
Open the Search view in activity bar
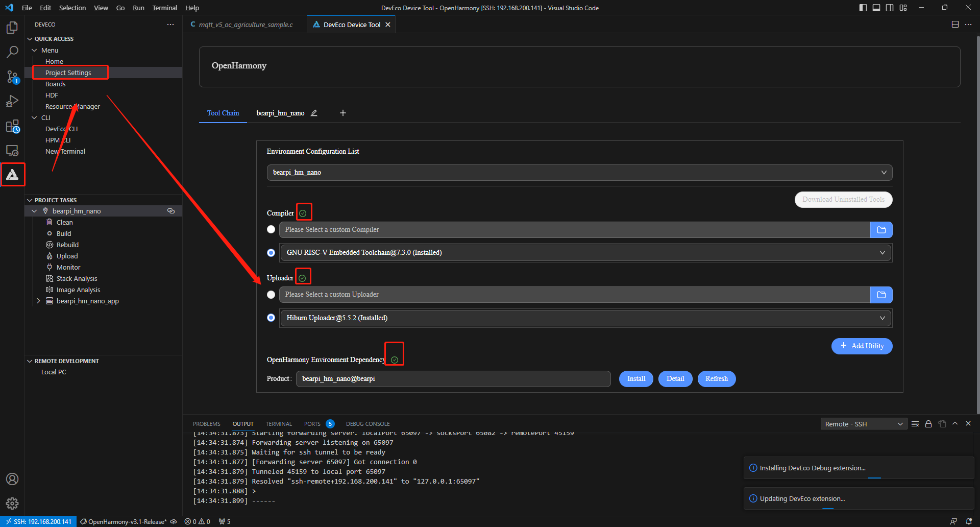click(x=12, y=52)
